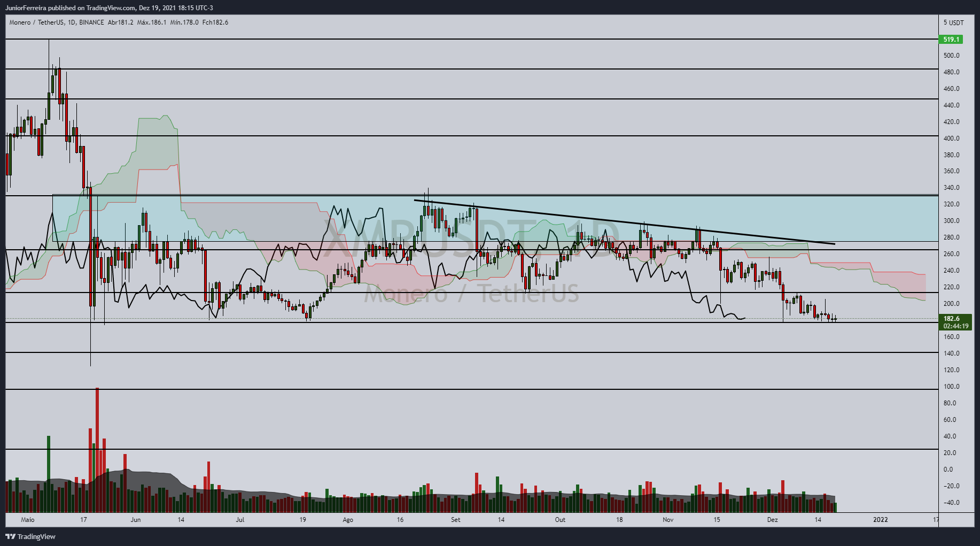
Task: Click the 0.0 price axis label
Action: [x=948, y=470]
